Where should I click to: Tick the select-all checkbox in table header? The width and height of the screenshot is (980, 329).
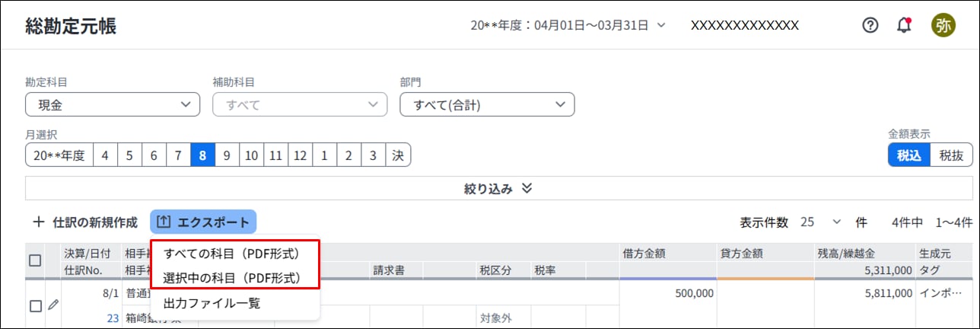[35, 260]
